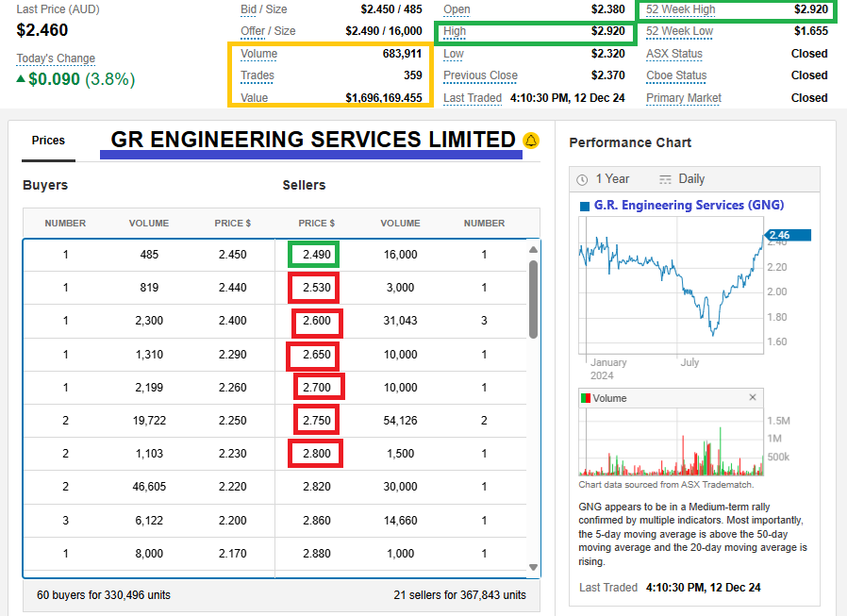Click the G.R. Engineering Services (GNG) chart title
Screen dimensions: 847x616
click(689, 206)
